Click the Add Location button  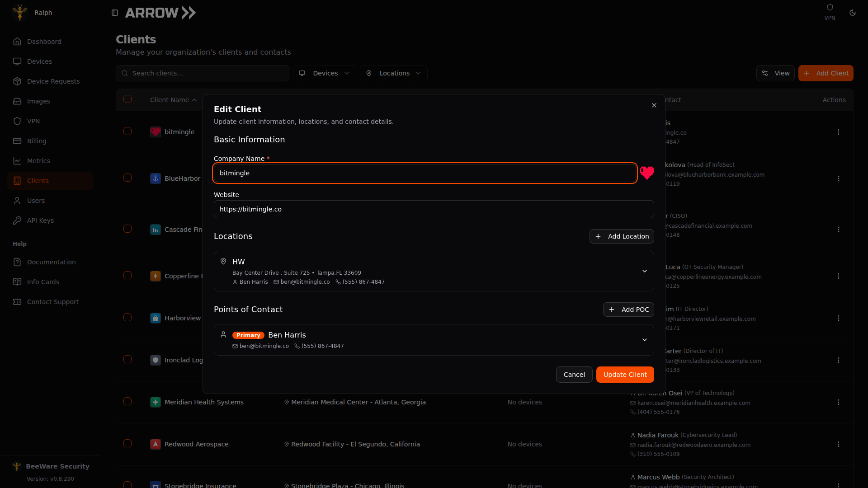[622, 236]
